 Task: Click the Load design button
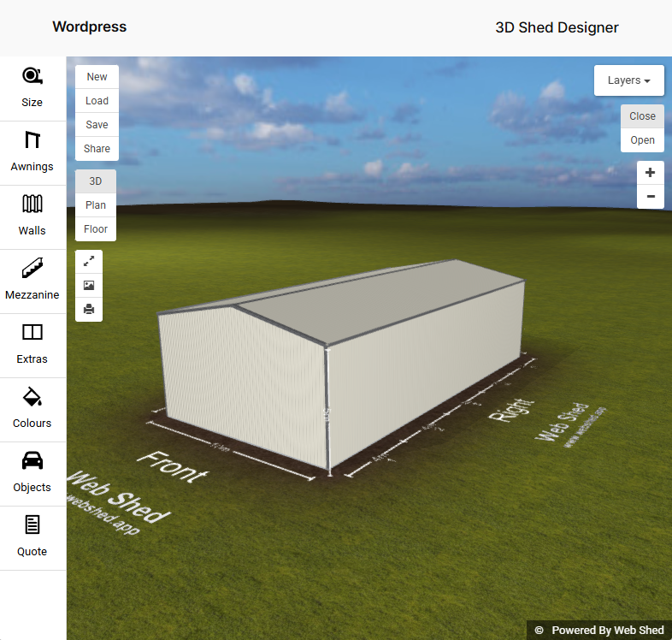click(x=97, y=101)
